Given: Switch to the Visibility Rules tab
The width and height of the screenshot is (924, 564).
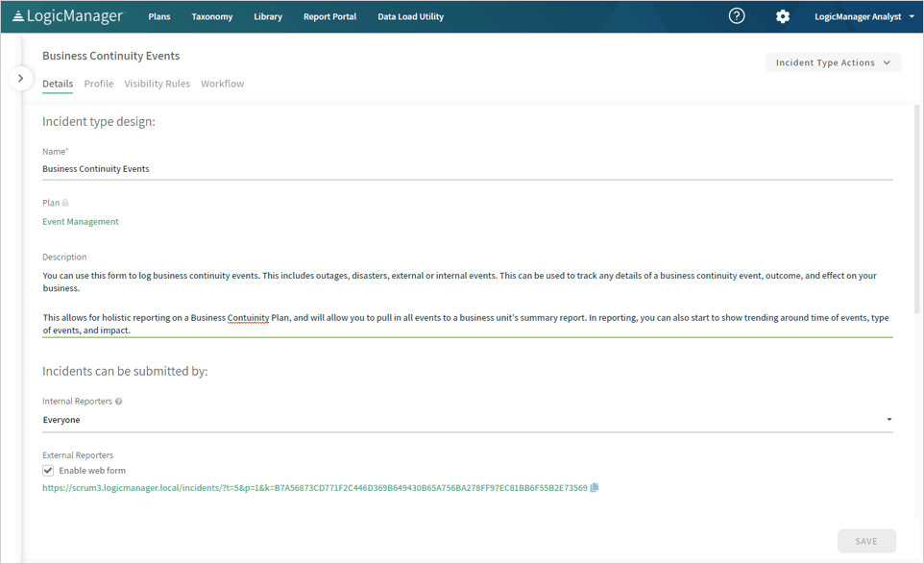Looking at the screenshot, I should click(158, 84).
